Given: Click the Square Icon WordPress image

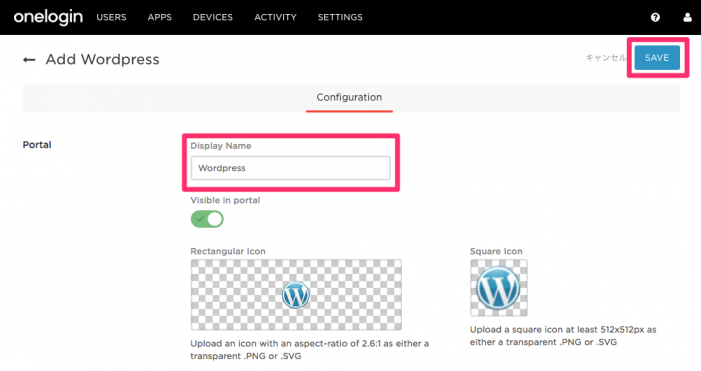Looking at the screenshot, I should pos(498,288).
